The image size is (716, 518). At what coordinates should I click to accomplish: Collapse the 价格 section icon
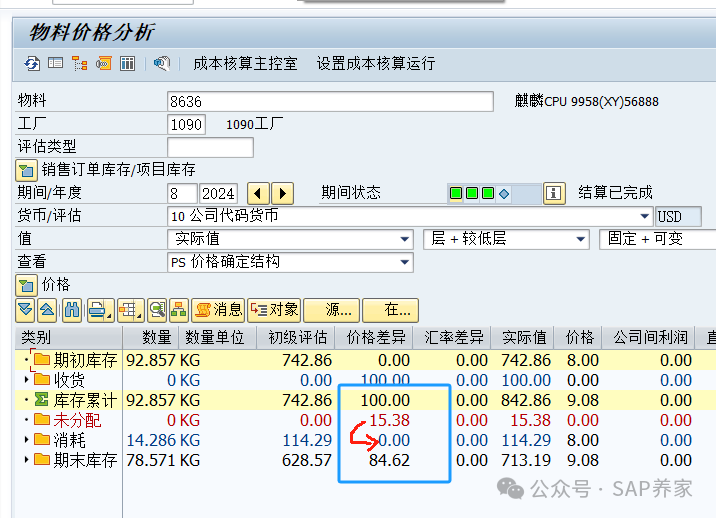click(x=26, y=285)
